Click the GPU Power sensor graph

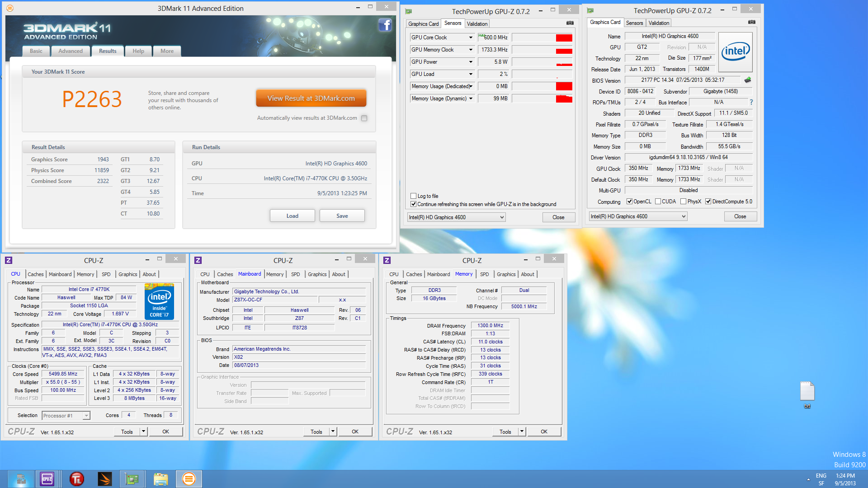[x=542, y=62]
